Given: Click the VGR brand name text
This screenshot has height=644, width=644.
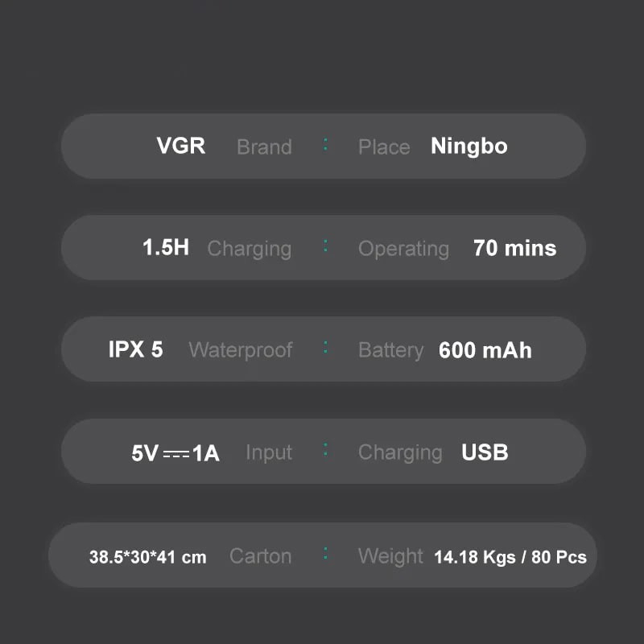Looking at the screenshot, I should pos(180,146).
